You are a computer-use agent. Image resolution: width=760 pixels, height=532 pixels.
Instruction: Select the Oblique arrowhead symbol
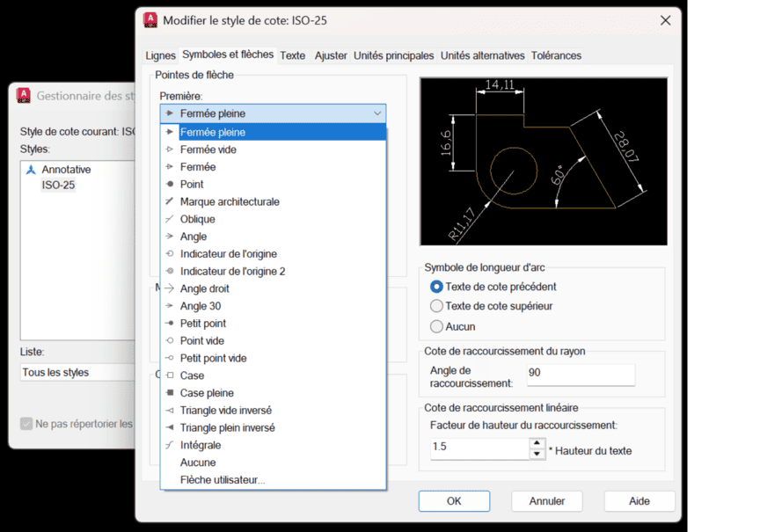coord(171,219)
